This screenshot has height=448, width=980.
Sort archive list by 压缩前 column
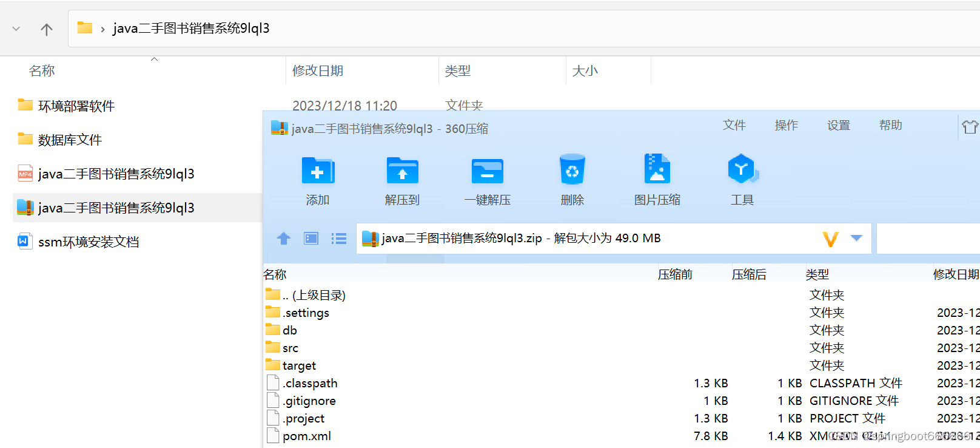click(675, 274)
